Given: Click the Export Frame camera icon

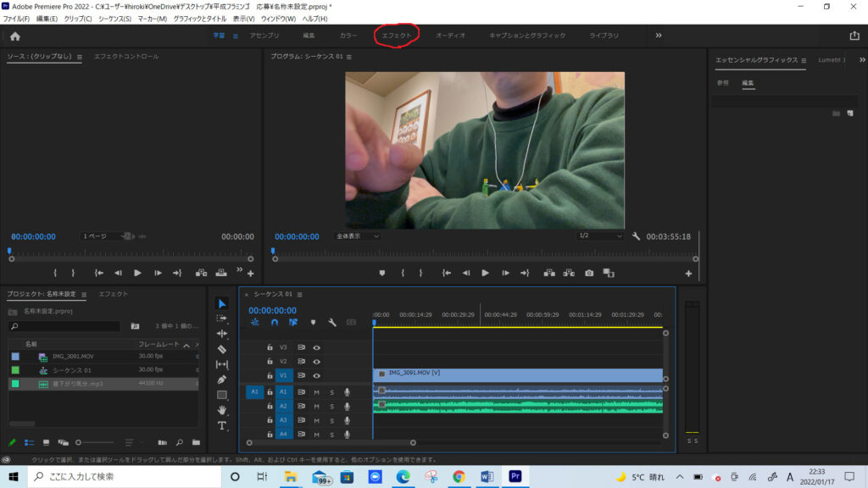Looking at the screenshot, I should [589, 273].
